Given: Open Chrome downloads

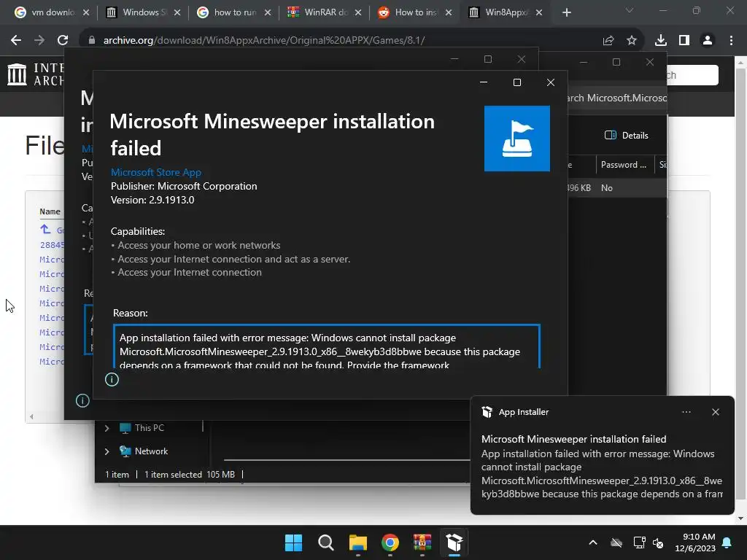Looking at the screenshot, I should pyautogui.click(x=661, y=40).
